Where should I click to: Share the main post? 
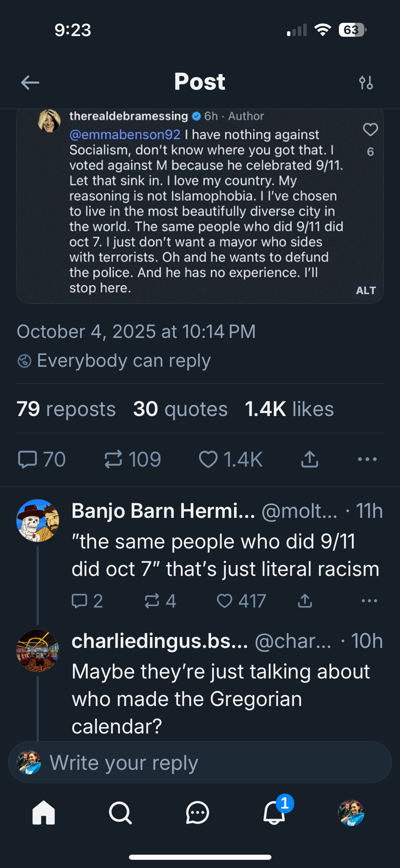[x=309, y=459]
